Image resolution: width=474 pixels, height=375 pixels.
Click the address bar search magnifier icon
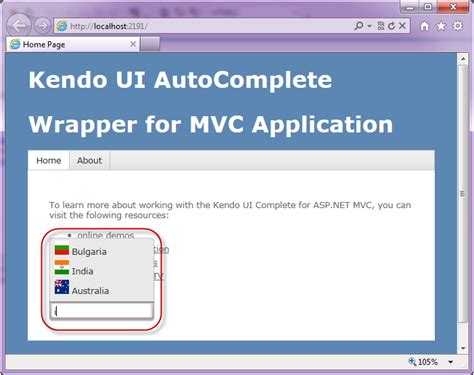(x=359, y=26)
